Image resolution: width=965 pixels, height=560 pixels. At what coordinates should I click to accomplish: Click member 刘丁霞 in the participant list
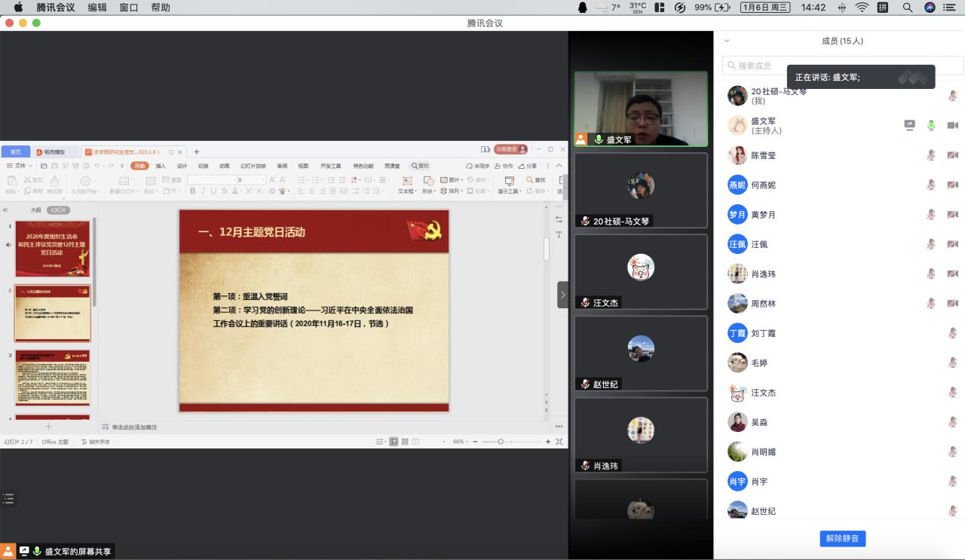click(763, 333)
